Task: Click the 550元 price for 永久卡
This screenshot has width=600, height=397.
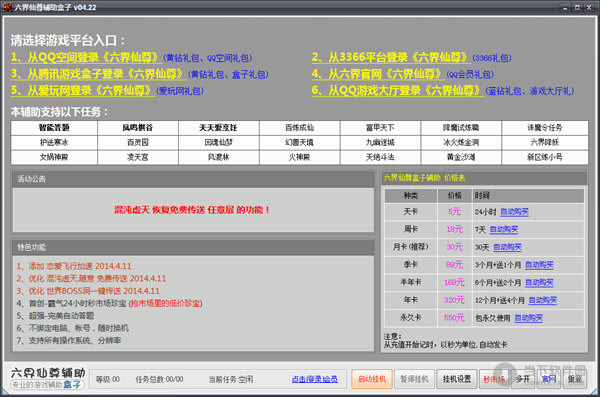Action: 454,318
